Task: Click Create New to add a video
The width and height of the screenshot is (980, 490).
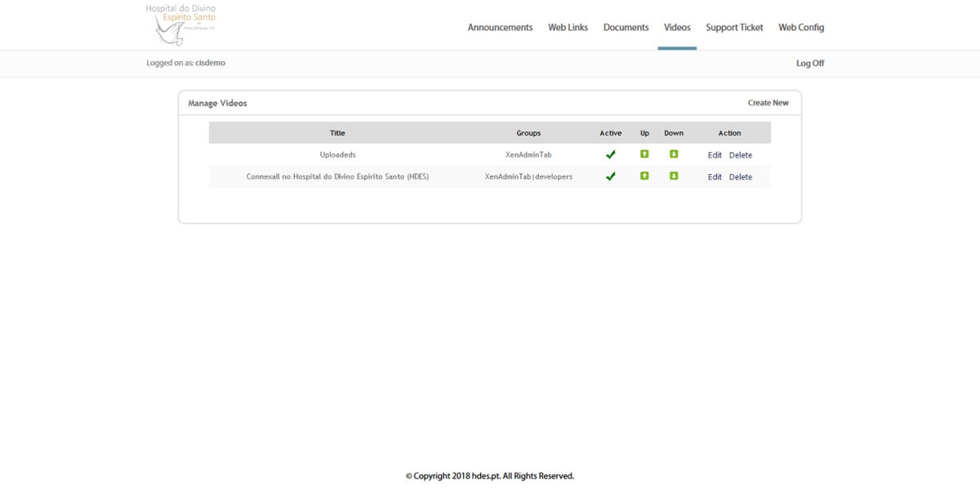Action: [x=768, y=102]
